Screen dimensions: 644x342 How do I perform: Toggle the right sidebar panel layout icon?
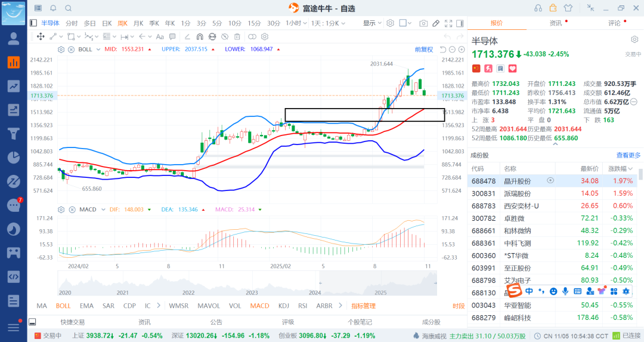coord(460,23)
